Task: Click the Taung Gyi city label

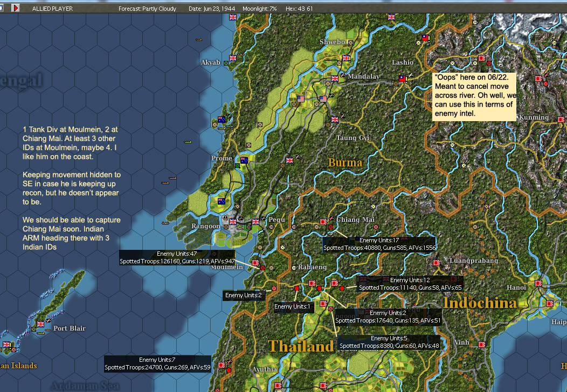Action: pos(353,138)
